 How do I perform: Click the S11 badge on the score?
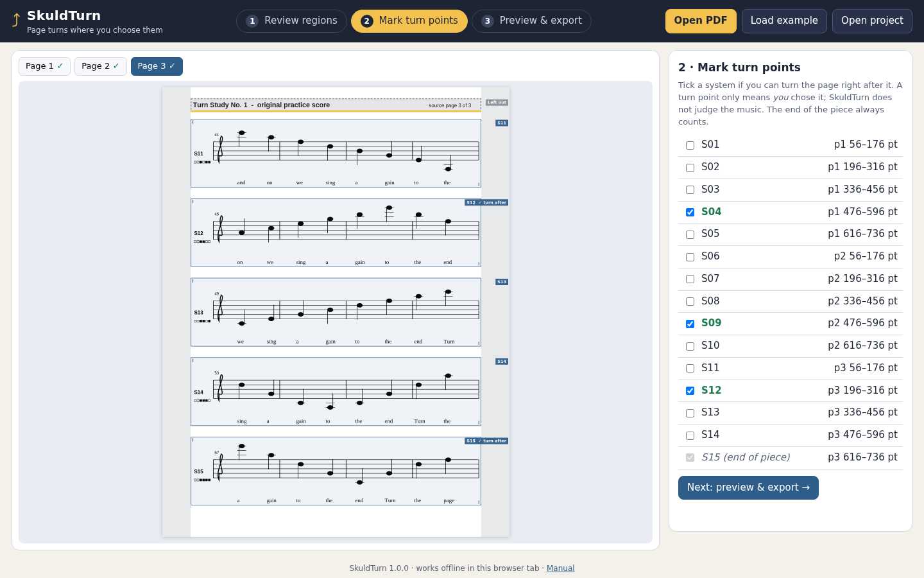click(502, 123)
